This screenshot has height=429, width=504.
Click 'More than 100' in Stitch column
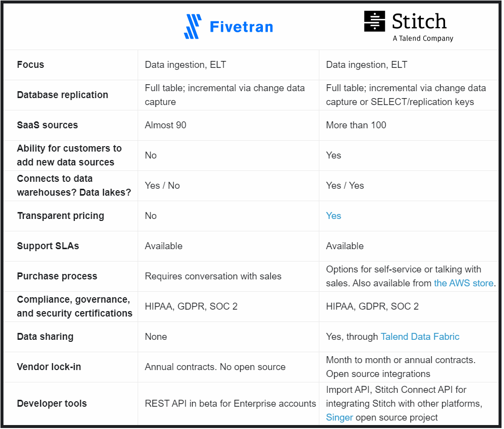tap(356, 125)
